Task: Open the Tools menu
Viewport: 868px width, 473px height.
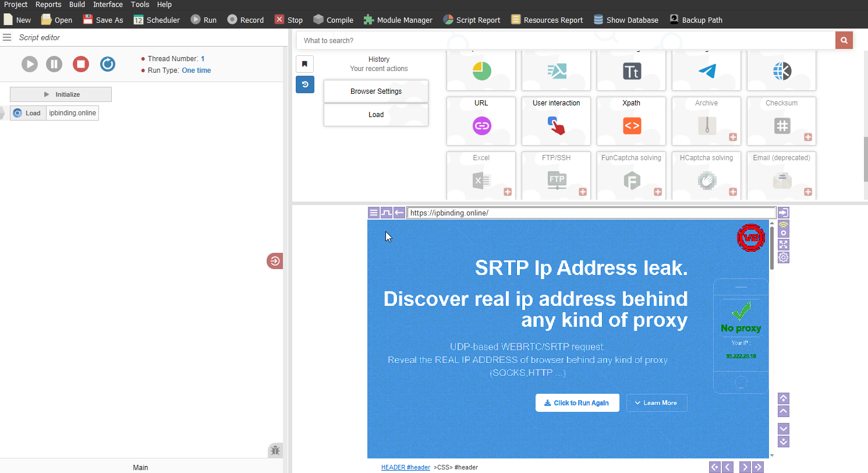Action: (x=140, y=5)
